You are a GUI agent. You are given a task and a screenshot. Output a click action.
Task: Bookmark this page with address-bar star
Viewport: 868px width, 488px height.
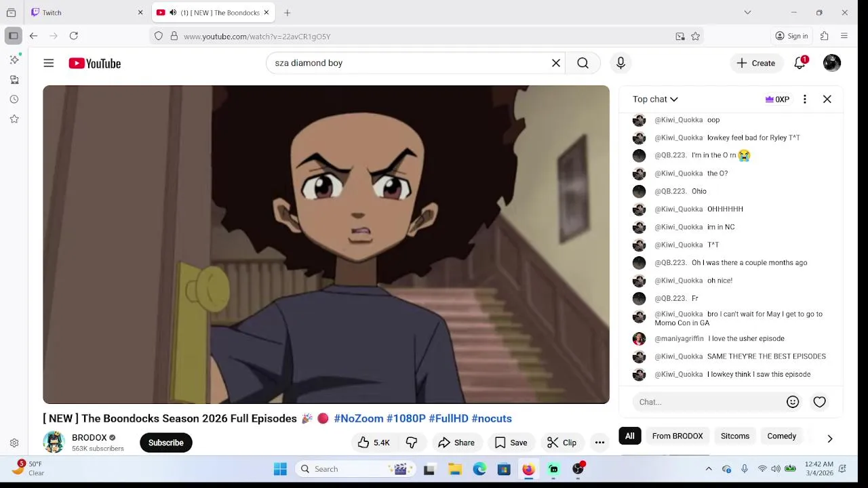click(x=695, y=37)
